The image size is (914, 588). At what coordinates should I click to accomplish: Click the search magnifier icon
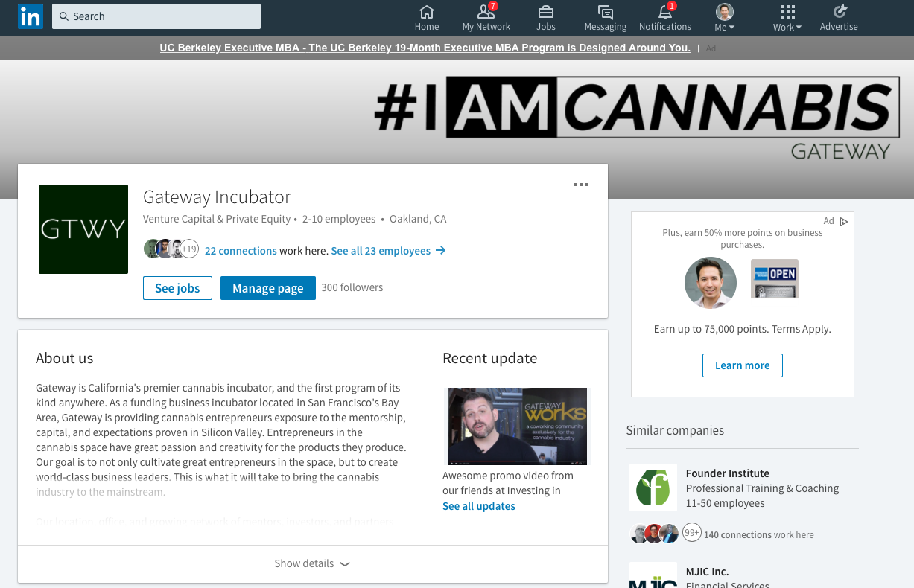[x=63, y=16]
